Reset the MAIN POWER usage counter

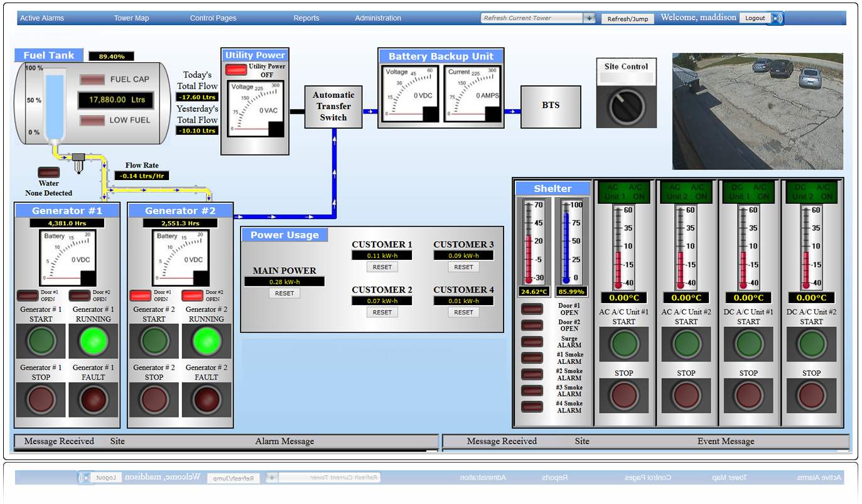point(284,293)
